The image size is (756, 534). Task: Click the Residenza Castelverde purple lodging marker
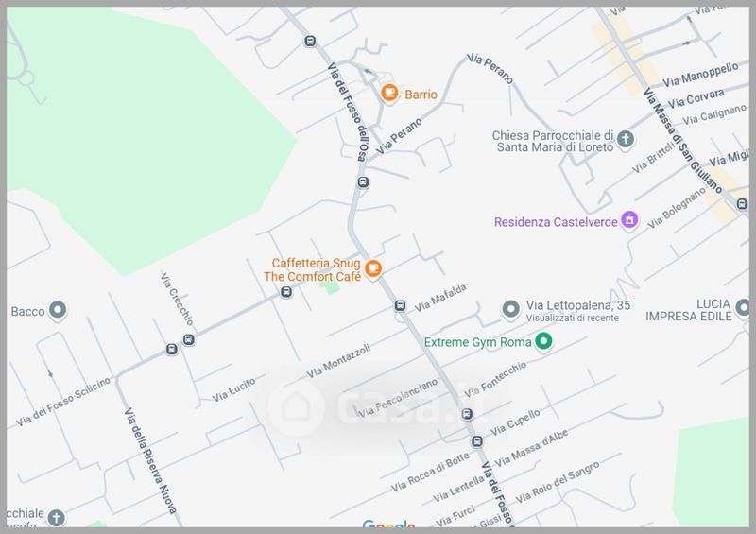click(x=629, y=220)
